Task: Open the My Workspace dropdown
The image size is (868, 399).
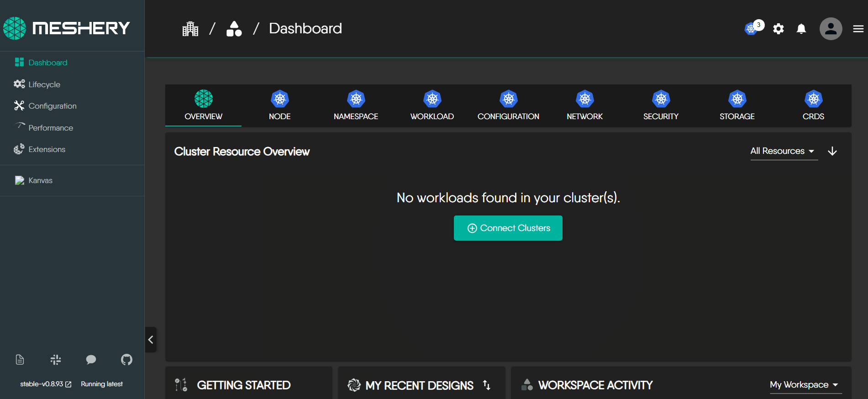Action: point(805,385)
